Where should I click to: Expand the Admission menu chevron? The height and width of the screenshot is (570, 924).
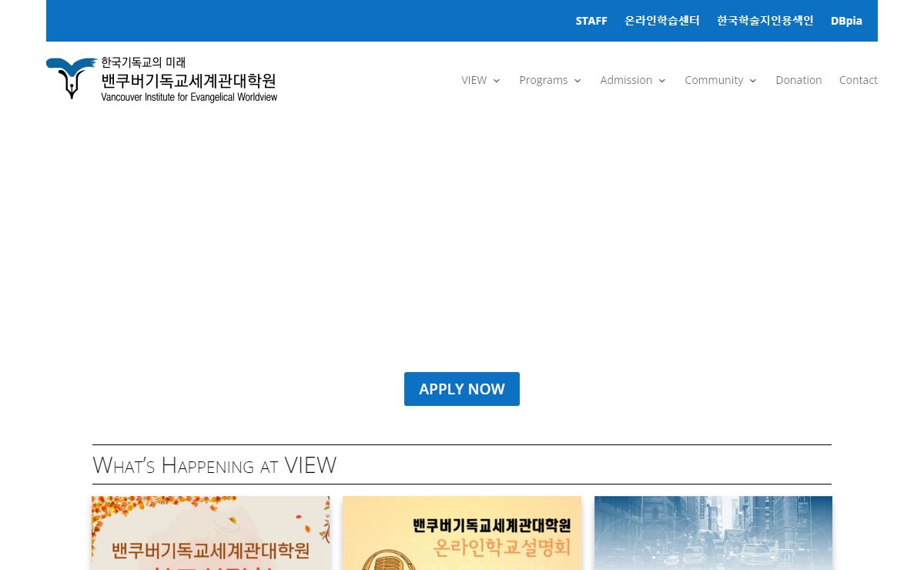(662, 81)
